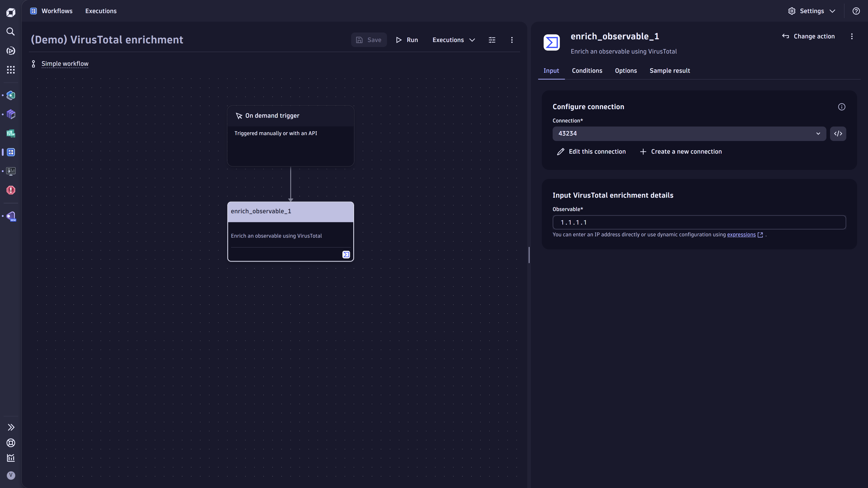The image size is (868, 488).
Task: Open the Davis copilot sidebar icon
Action: 11,51
